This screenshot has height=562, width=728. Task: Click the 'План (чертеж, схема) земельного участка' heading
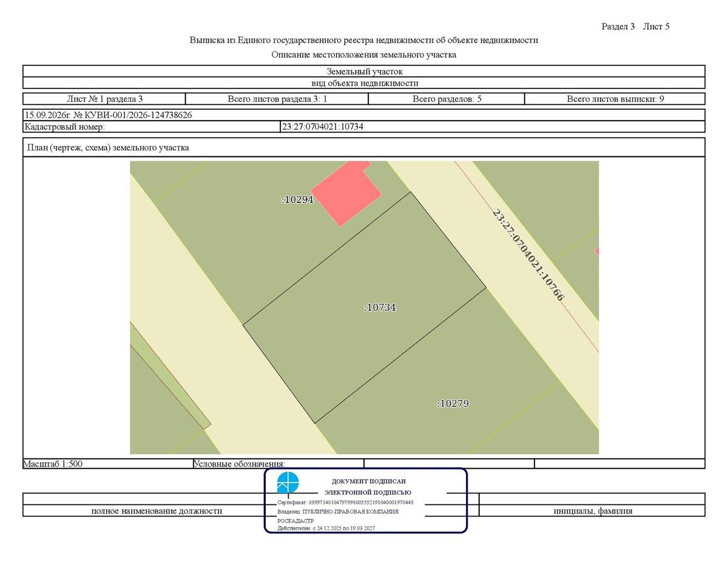click(108, 147)
